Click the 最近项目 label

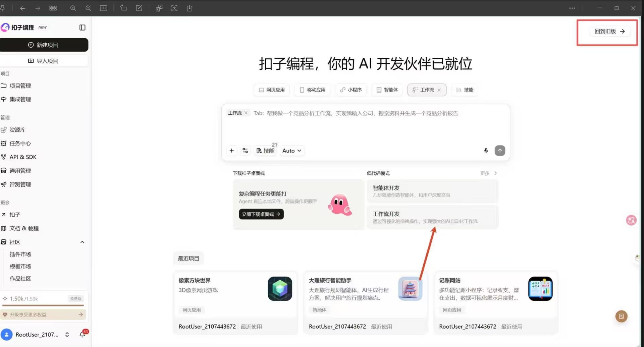pyautogui.click(x=189, y=258)
